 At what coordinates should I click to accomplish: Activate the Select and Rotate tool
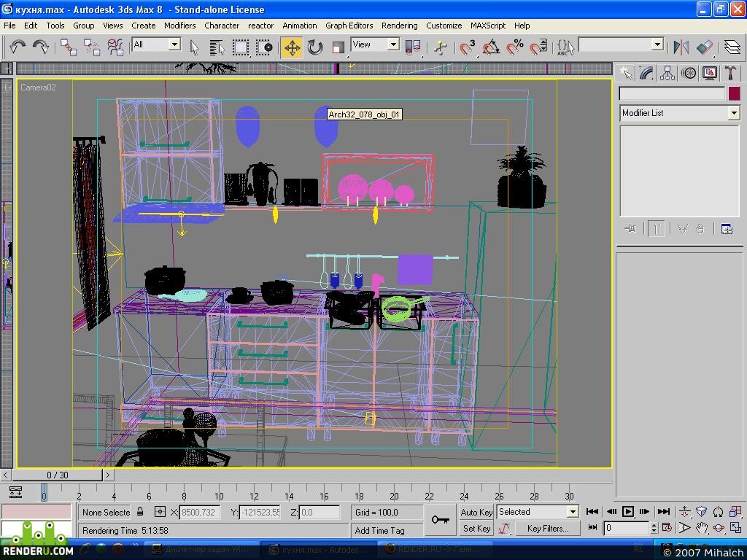[x=315, y=47]
